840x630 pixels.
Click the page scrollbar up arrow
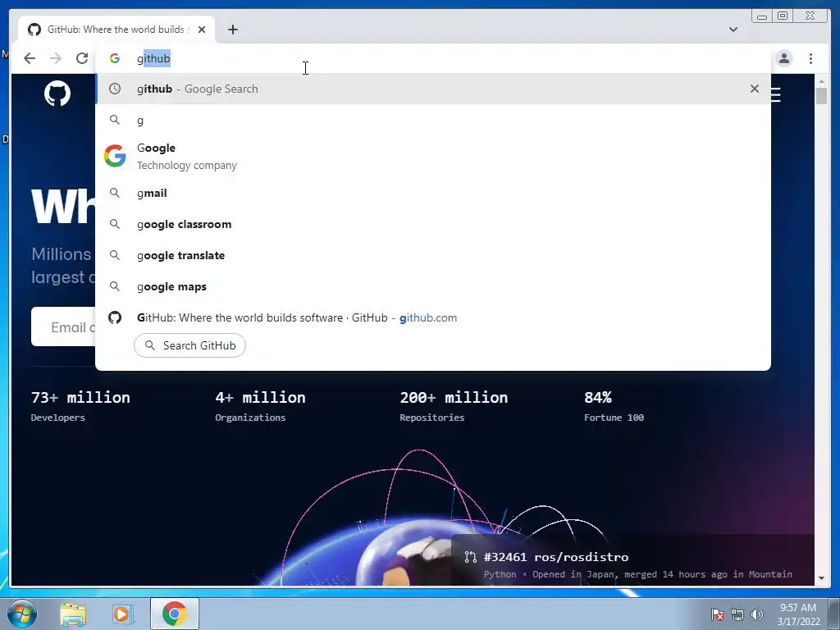[x=821, y=81]
